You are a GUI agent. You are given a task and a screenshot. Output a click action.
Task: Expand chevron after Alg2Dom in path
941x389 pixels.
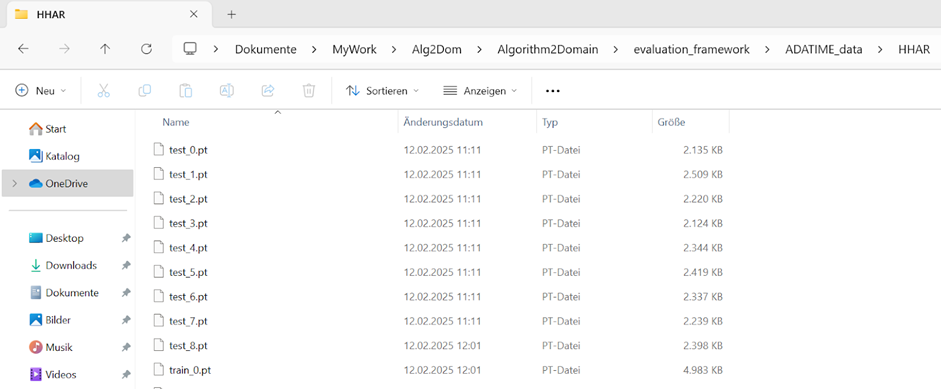(479, 50)
